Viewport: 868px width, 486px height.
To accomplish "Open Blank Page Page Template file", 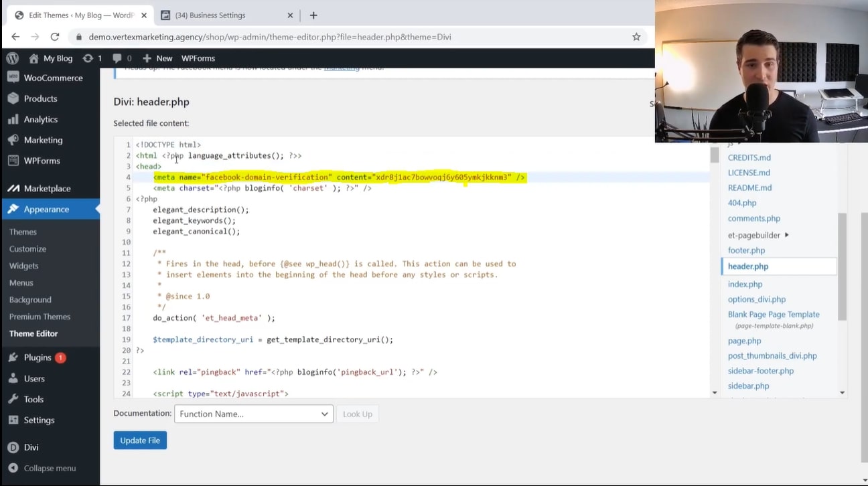I will tap(774, 314).
